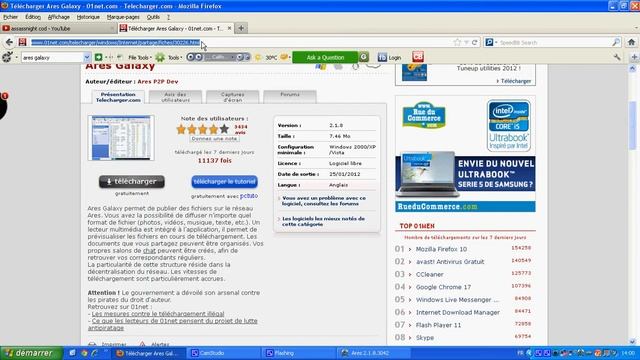Click the chat link in the description
This screenshot has width=640, height=360.
(149, 251)
